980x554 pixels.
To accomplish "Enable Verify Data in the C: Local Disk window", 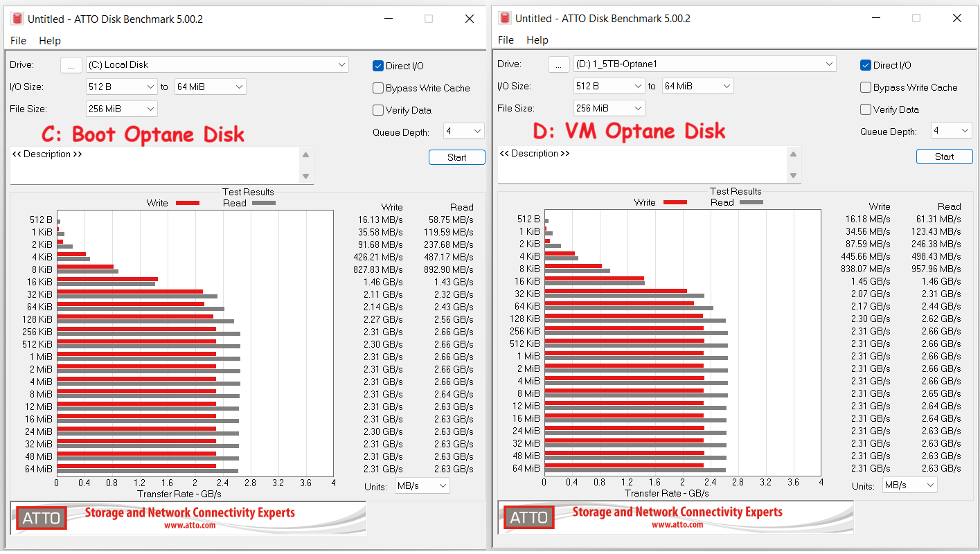I will (378, 110).
